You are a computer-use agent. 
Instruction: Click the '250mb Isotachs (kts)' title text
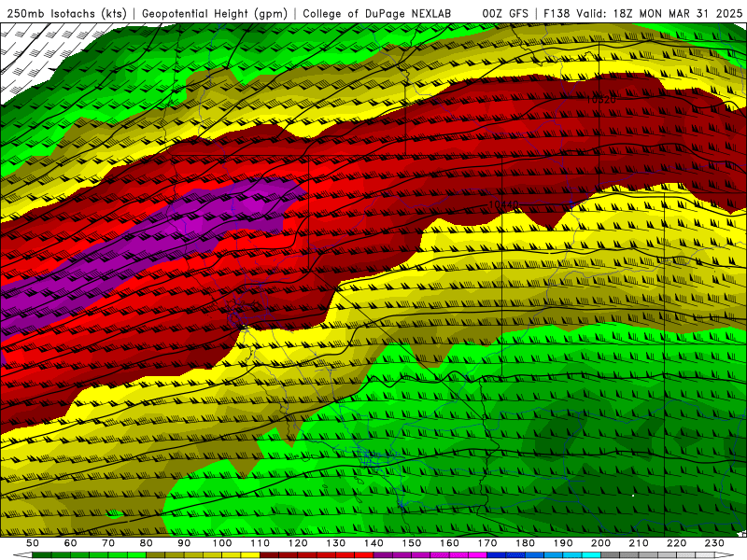pyautogui.click(x=66, y=14)
